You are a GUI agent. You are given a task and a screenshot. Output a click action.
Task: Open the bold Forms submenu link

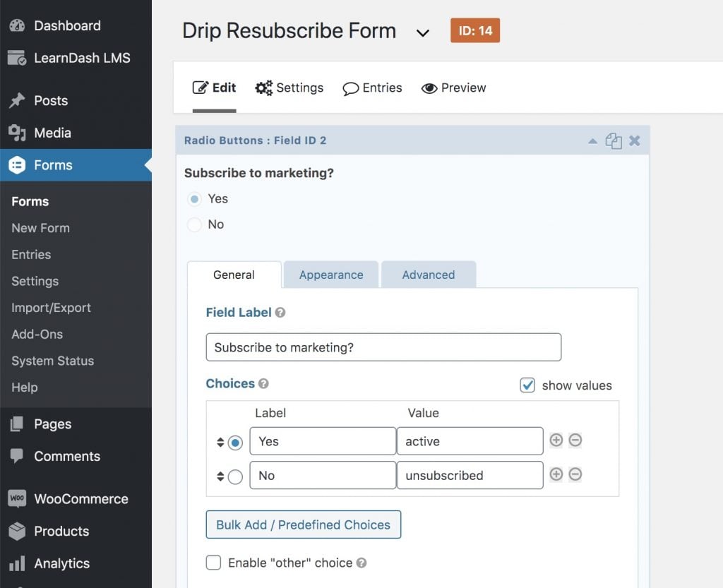(30, 201)
